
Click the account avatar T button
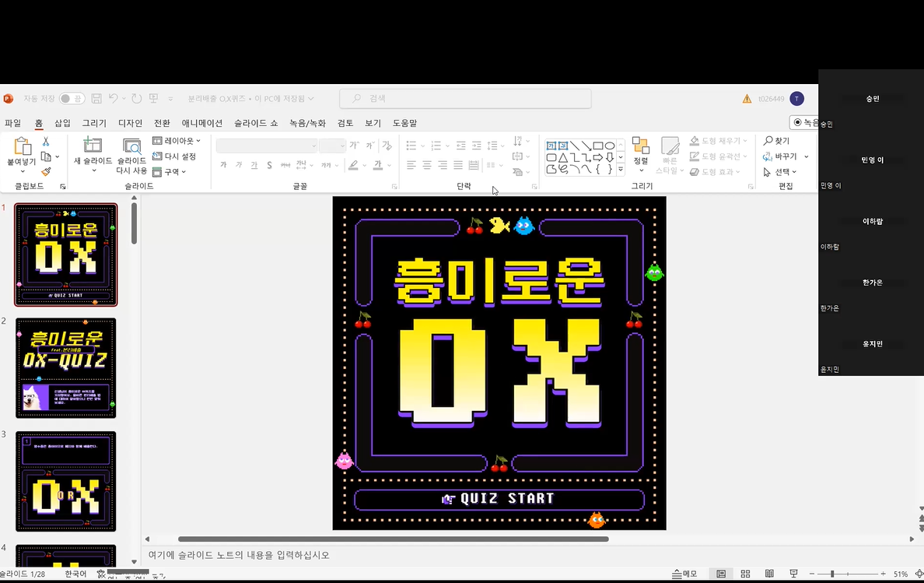(x=796, y=98)
